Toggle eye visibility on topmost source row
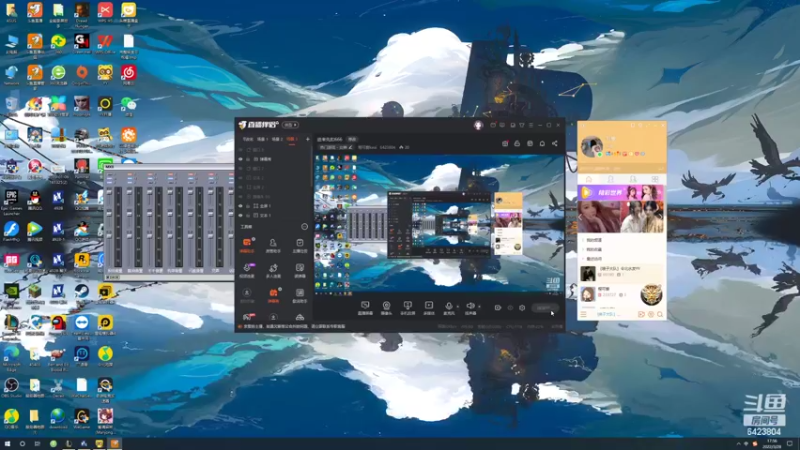Image resolution: width=800 pixels, height=450 pixels. (x=241, y=150)
